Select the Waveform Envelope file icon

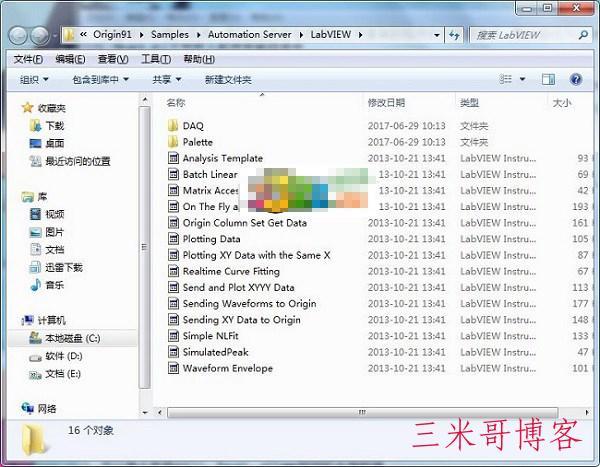(x=173, y=368)
